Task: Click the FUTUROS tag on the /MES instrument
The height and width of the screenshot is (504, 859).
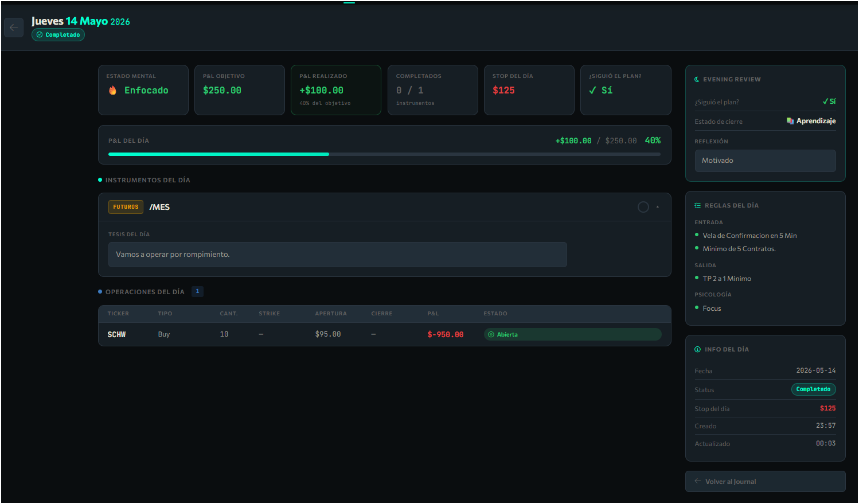Action: click(x=126, y=207)
